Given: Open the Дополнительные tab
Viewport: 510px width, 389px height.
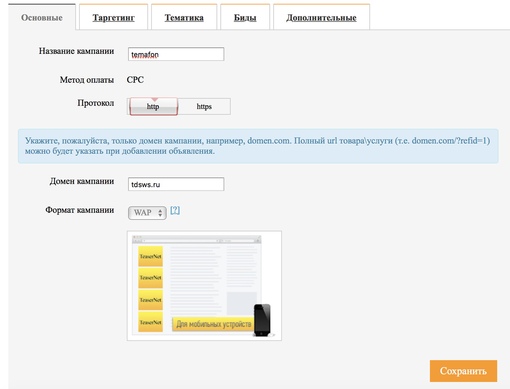Looking at the screenshot, I should [321, 18].
